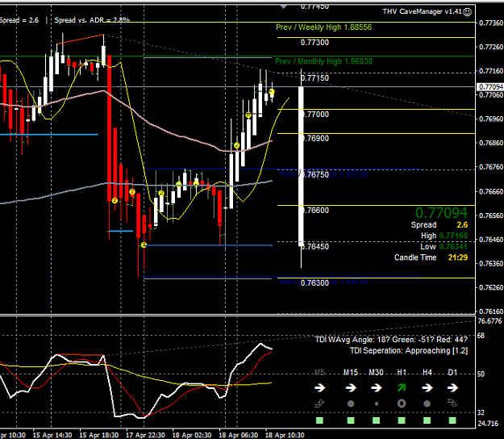The image size is (504, 439).
Task: Click the M15 timeframe label
Action: (351, 373)
